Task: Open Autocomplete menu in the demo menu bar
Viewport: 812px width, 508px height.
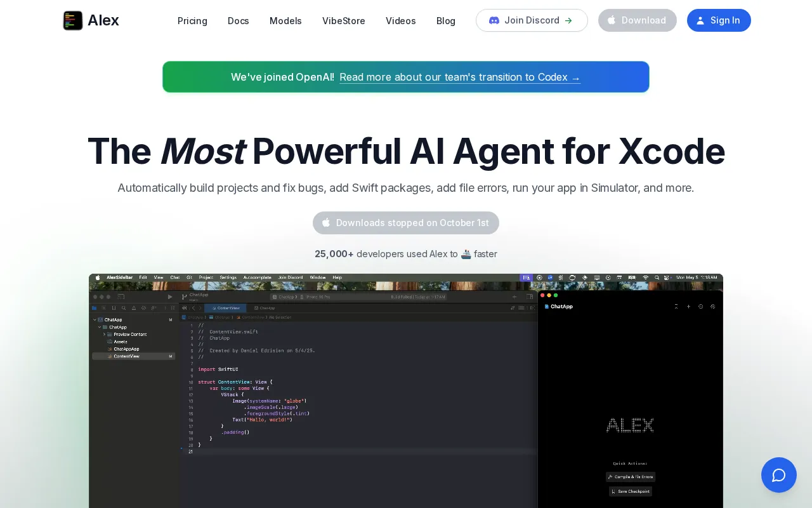Action: point(257,277)
